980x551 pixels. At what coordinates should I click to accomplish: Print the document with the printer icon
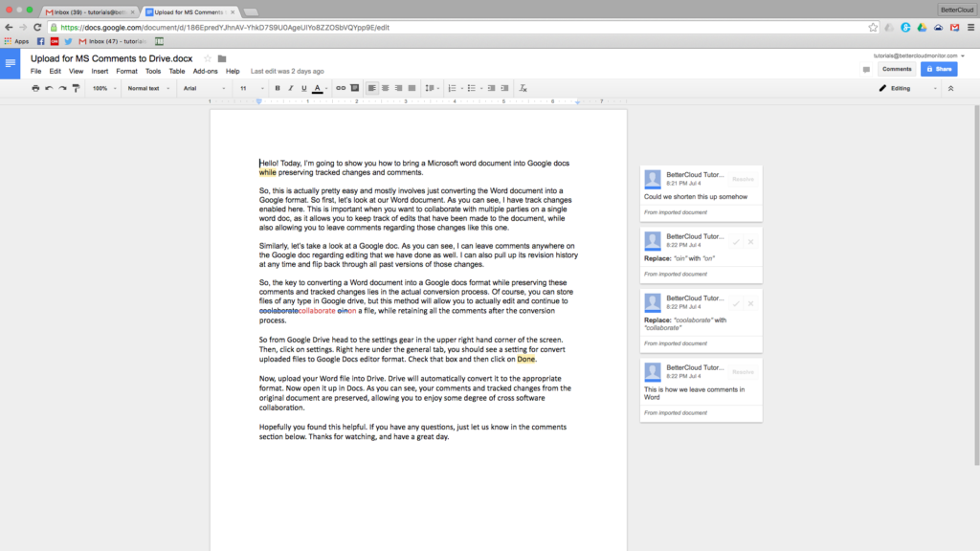(x=35, y=88)
